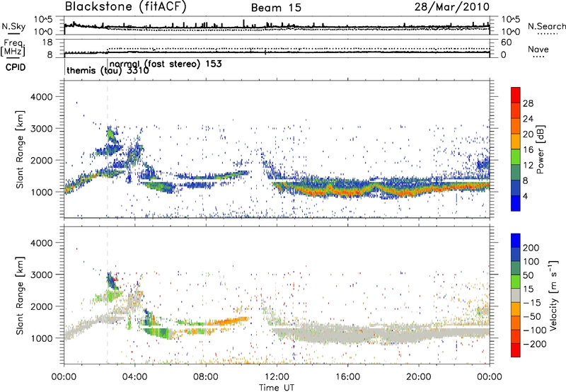Click the '200' tick on Velocity colorbar

click(x=531, y=248)
